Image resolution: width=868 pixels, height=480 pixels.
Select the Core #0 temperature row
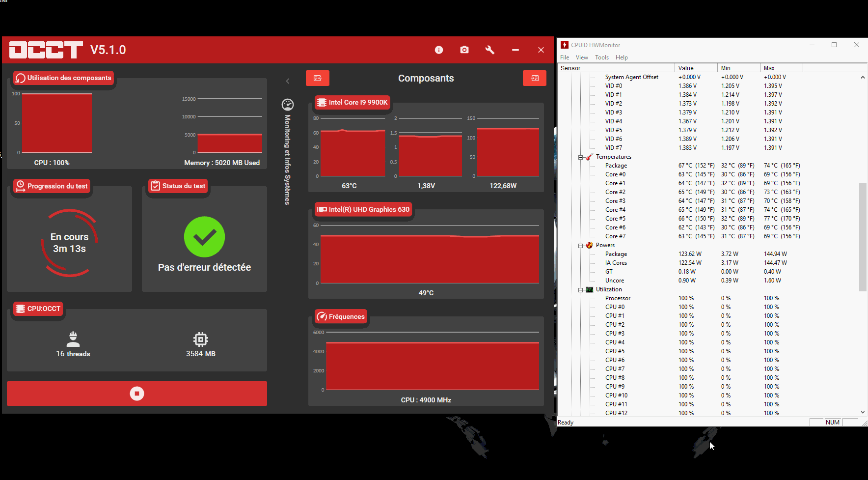(615, 174)
